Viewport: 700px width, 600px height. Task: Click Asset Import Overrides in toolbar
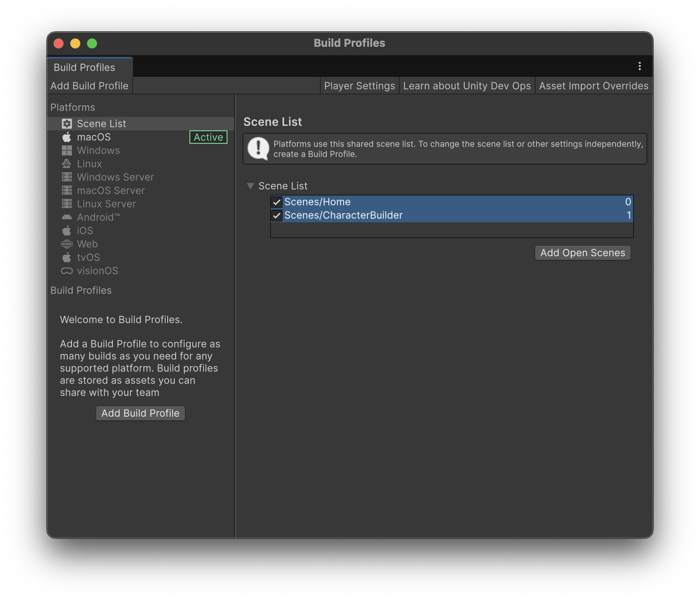pos(593,86)
